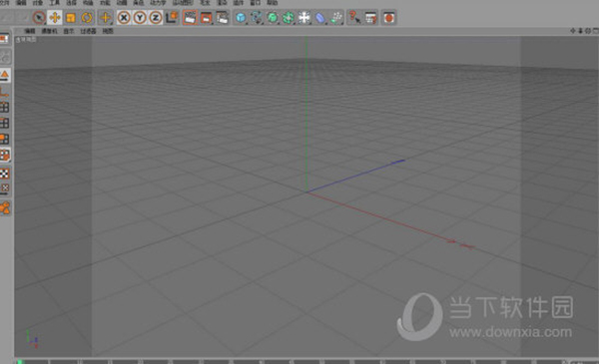Click the red question-mark help cursor icon

354,18
